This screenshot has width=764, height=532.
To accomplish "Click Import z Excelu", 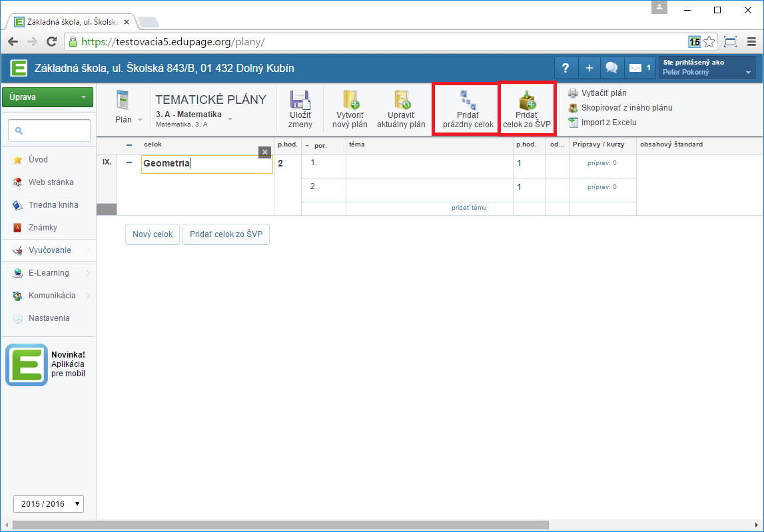I will click(609, 123).
